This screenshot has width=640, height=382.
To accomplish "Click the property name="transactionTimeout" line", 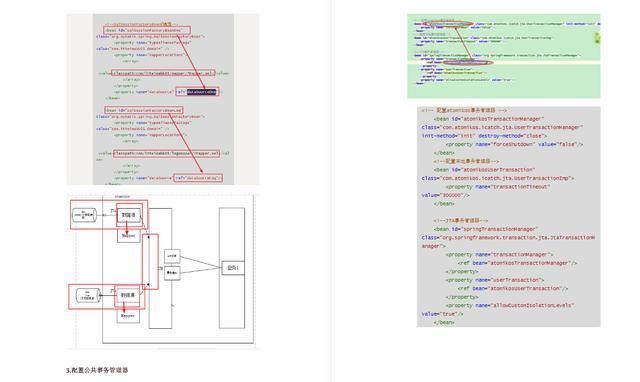I will tap(498, 187).
